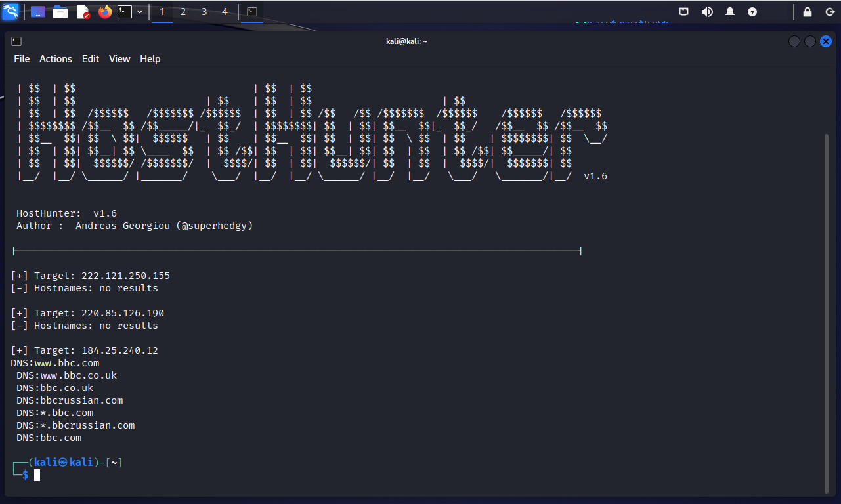Open the file manager from the panel
This screenshot has width=841, height=504.
tap(60, 12)
